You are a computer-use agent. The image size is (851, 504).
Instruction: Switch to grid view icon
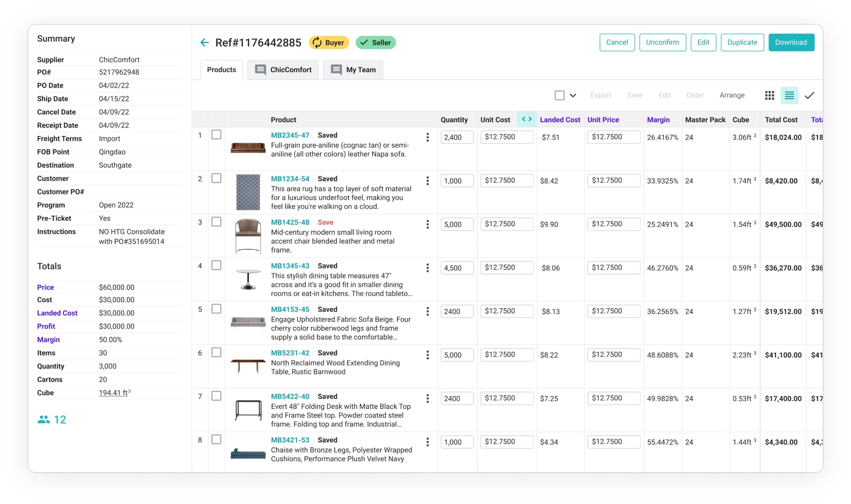769,95
